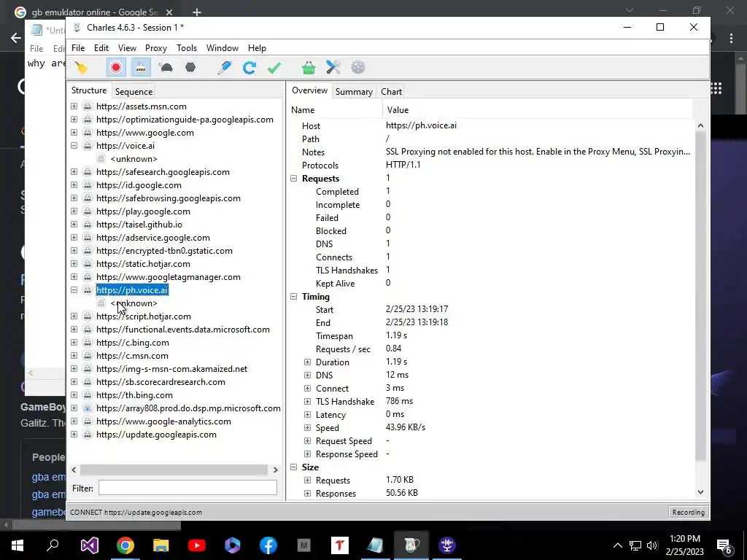Click the Charles pitcher taskbar icon
Image resolution: width=747 pixels, height=560 pixels.
[411, 545]
